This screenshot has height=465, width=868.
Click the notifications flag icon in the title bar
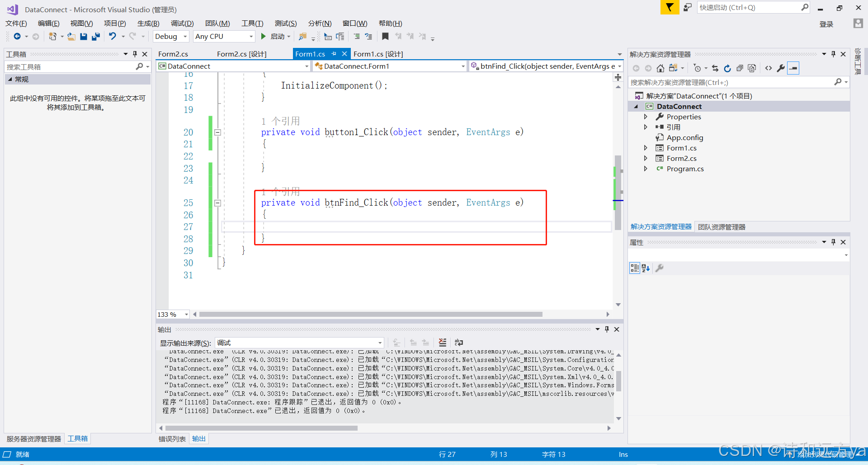[x=670, y=7]
